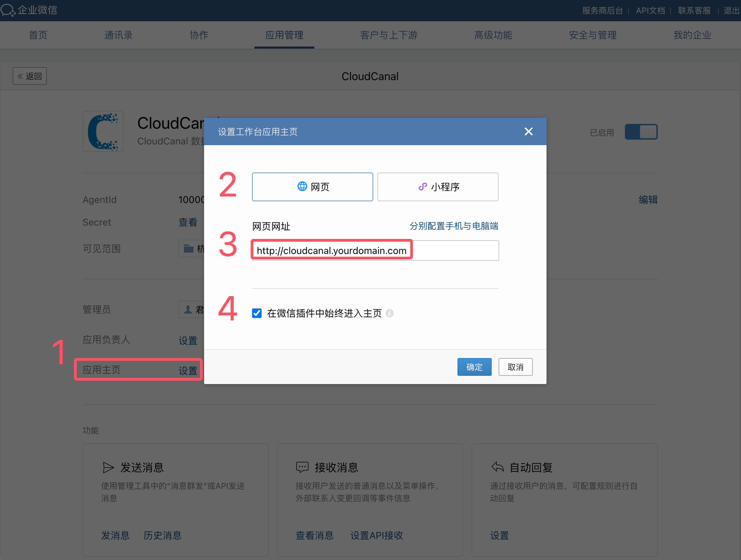Click the 企业微信 logo icon
Image resolution: width=741 pixels, height=560 pixels.
pyautogui.click(x=8, y=10)
